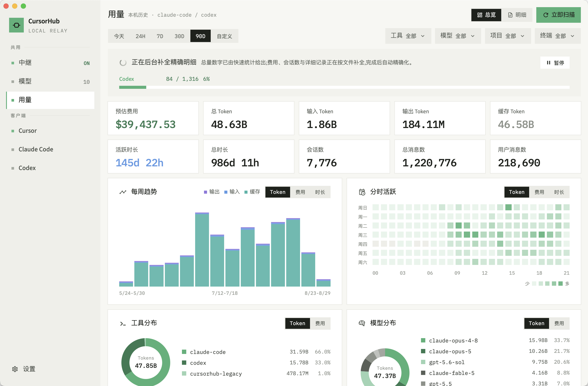Click the 活跃时长 145d 22h card
Screen dimensions: 588x386
pyautogui.click(x=153, y=157)
